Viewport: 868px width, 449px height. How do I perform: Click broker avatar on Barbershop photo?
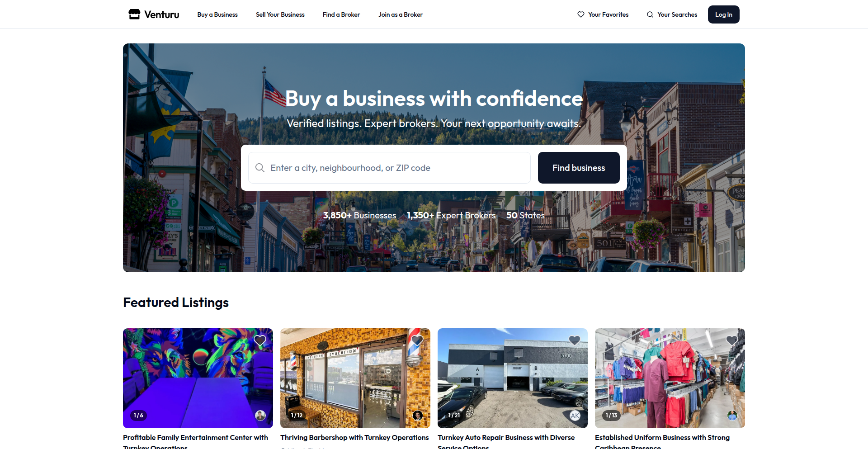coord(418,416)
